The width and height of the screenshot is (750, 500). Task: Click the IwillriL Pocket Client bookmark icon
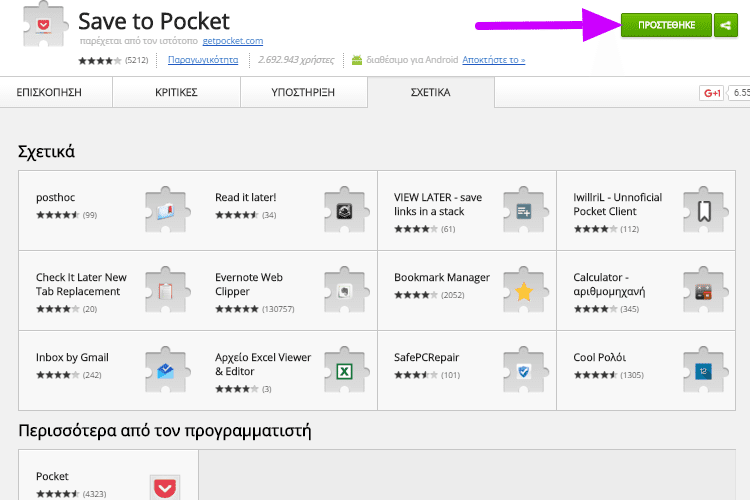(704, 211)
